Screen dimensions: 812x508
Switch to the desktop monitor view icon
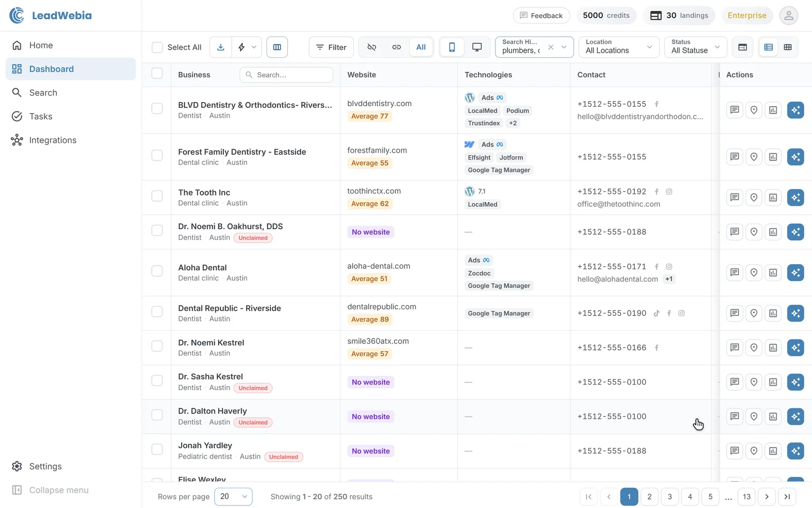[477, 47]
